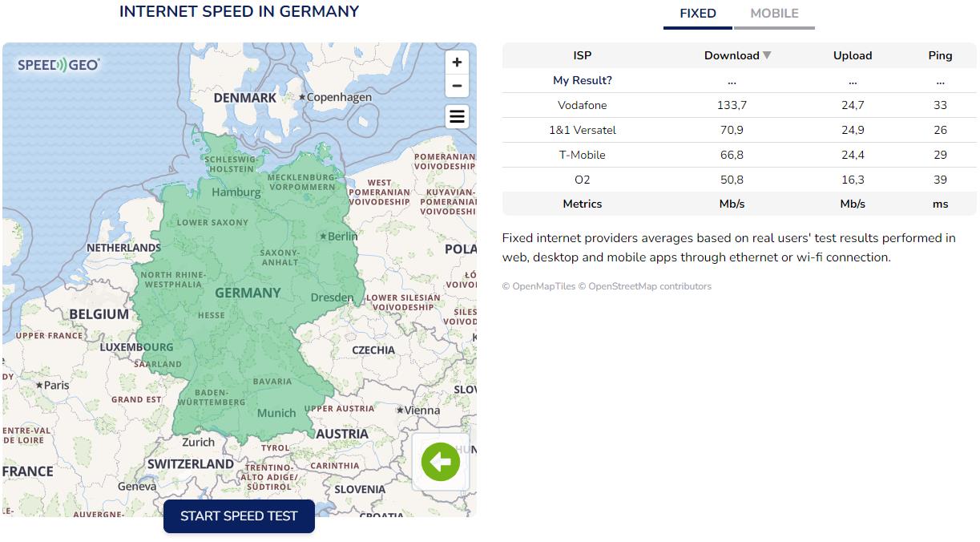Sort table by Download arrow

coord(767,55)
